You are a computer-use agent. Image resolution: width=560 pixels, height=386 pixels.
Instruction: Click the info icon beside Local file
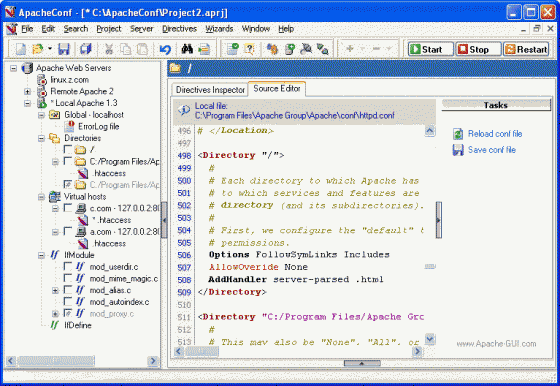click(x=184, y=110)
